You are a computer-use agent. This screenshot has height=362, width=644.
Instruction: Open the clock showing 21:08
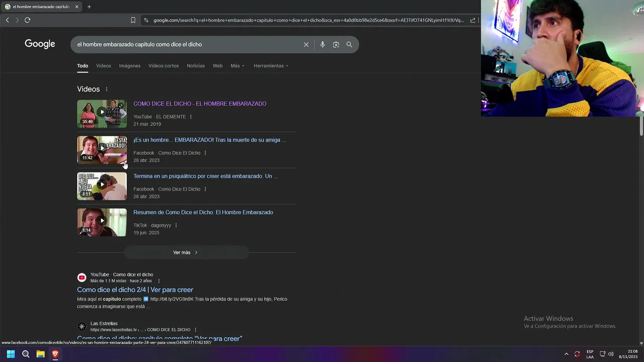(x=628, y=354)
